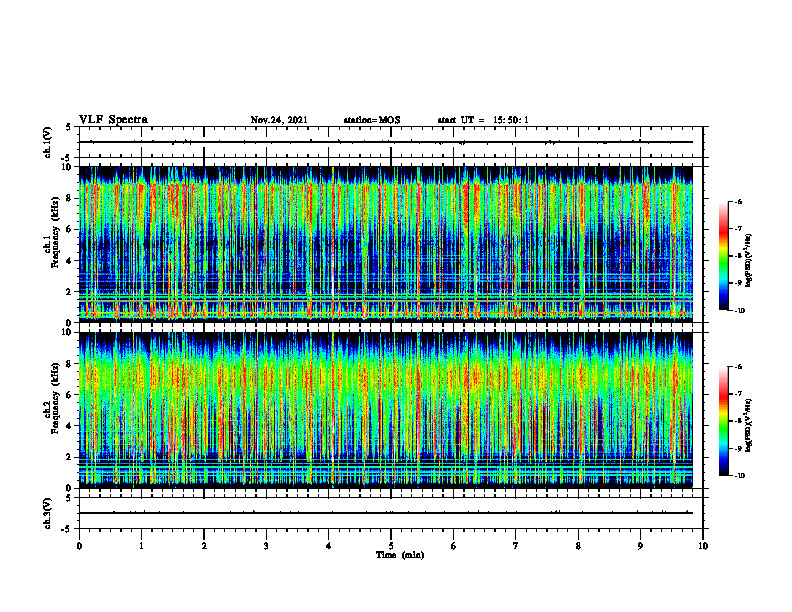Click time axis tick label '5'
The height and width of the screenshot is (612, 792).
click(x=391, y=546)
